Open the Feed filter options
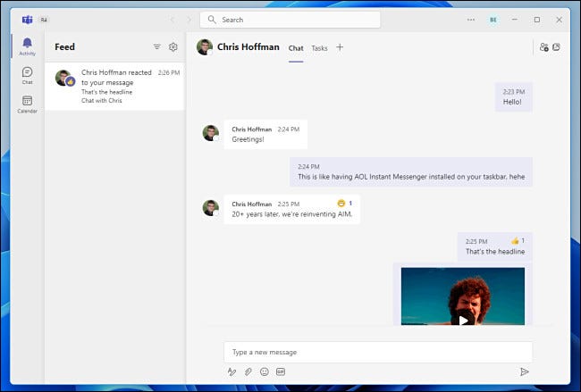Viewport: 581px width, 392px height. pos(157,47)
